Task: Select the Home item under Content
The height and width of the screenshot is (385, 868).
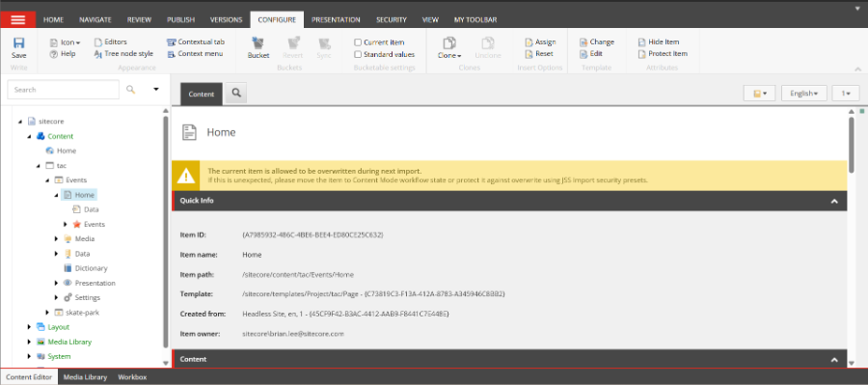Action: tap(61, 151)
